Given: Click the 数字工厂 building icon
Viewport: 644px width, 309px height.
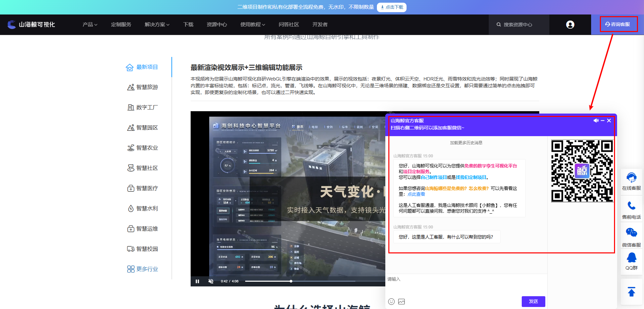Looking at the screenshot, I should click(x=131, y=107).
